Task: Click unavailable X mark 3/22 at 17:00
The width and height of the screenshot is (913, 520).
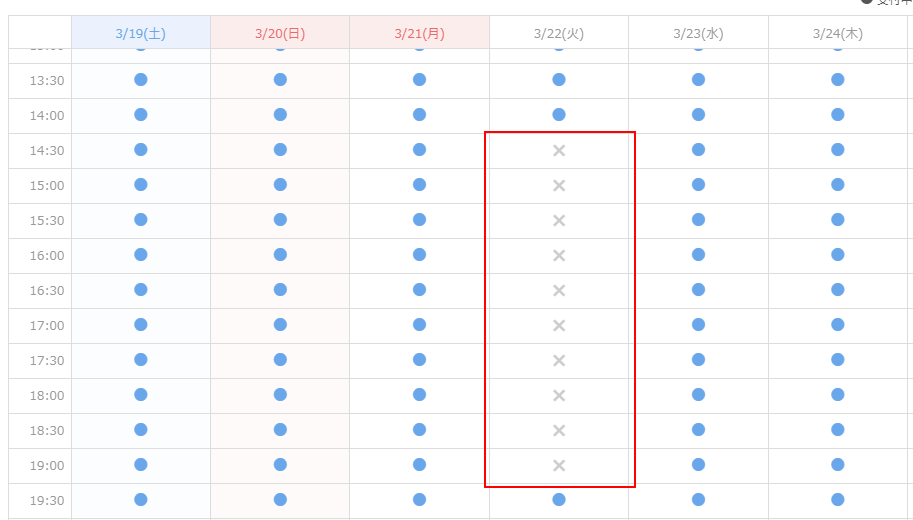Action: coord(559,325)
